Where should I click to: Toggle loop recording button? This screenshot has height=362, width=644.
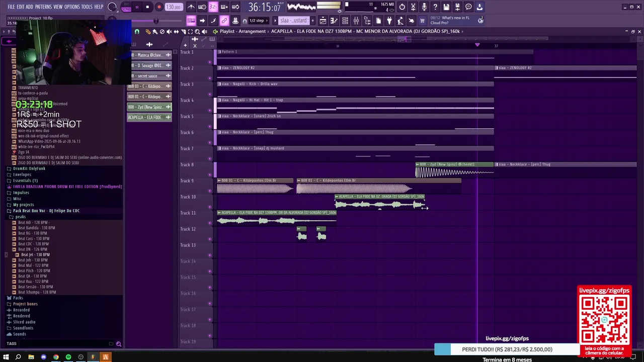235,7
